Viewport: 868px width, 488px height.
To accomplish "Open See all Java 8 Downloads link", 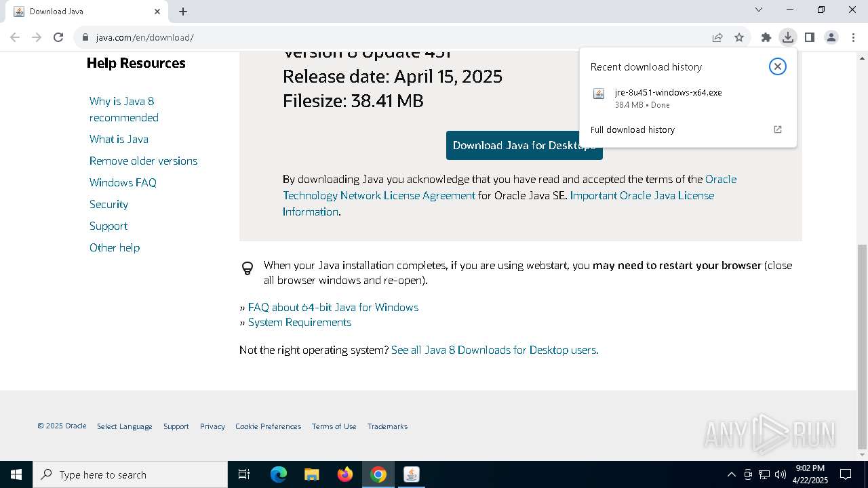I will pyautogui.click(x=494, y=350).
